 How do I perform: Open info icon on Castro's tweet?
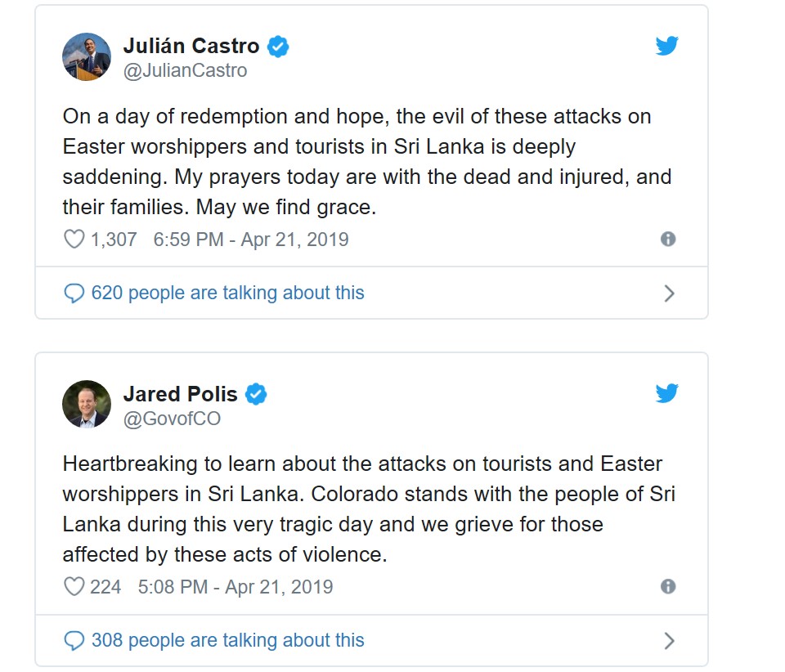[x=668, y=240]
